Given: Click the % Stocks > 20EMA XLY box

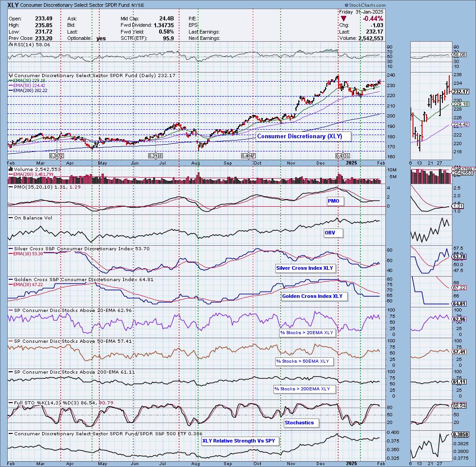Looking at the screenshot, I should coord(306,332).
